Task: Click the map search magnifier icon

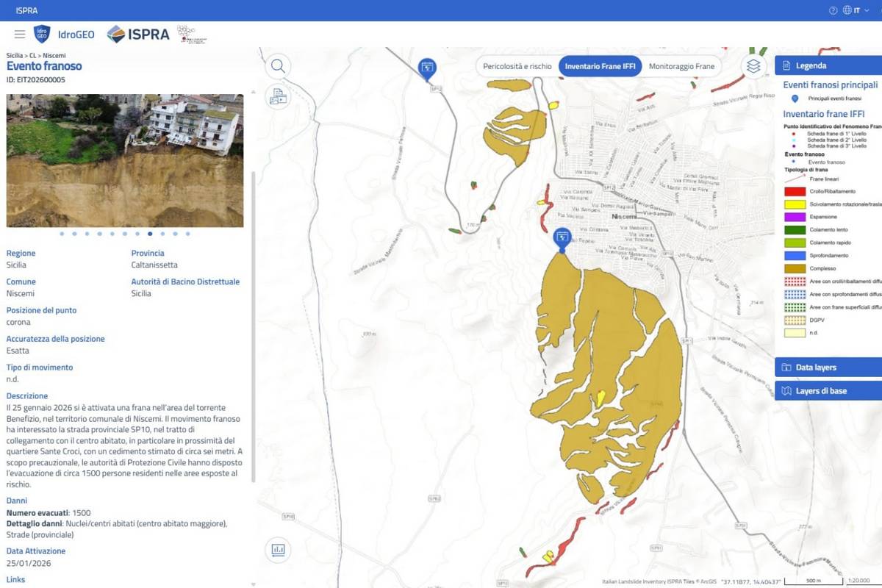Action: [x=278, y=66]
